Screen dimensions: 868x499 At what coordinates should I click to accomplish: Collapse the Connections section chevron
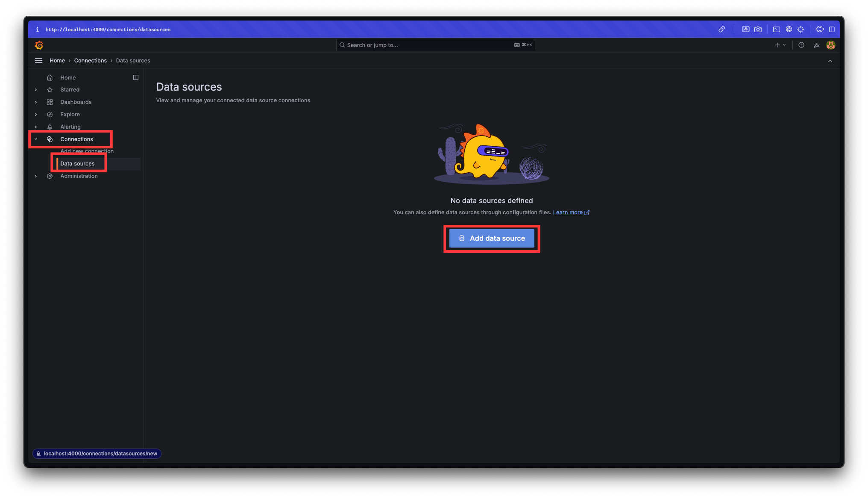36,139
